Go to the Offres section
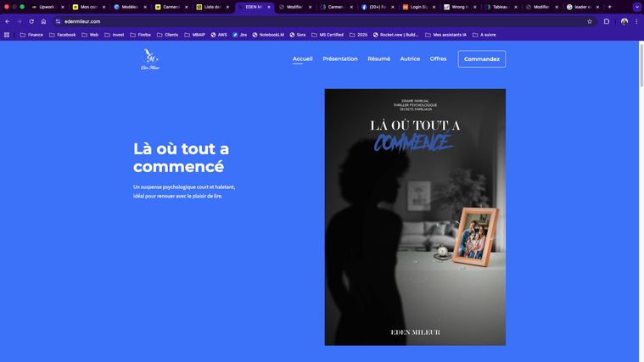This screenshot has width=644, height=362. tap(438, 58)
